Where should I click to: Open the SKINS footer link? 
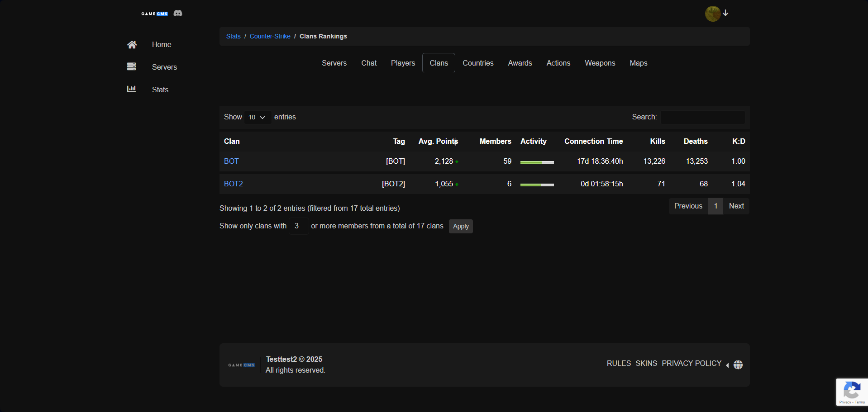(x=646, y=363)
